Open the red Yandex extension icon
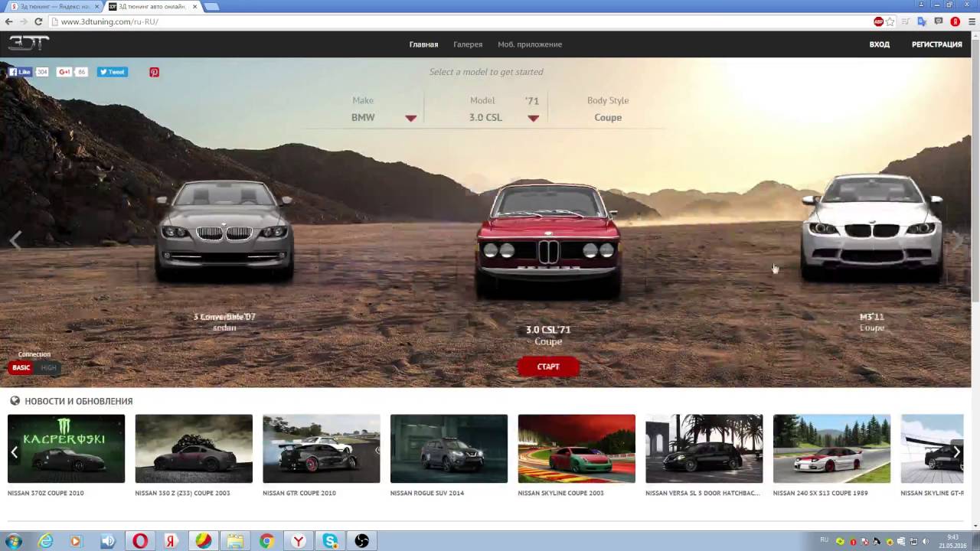980x551 pixels. 955,21
